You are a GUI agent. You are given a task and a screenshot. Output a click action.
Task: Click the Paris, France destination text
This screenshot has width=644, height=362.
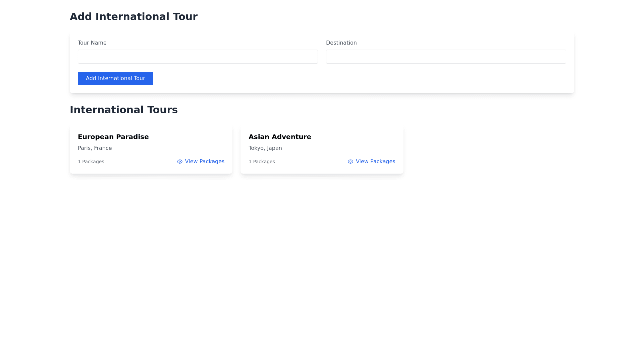(x=95, y=148)
